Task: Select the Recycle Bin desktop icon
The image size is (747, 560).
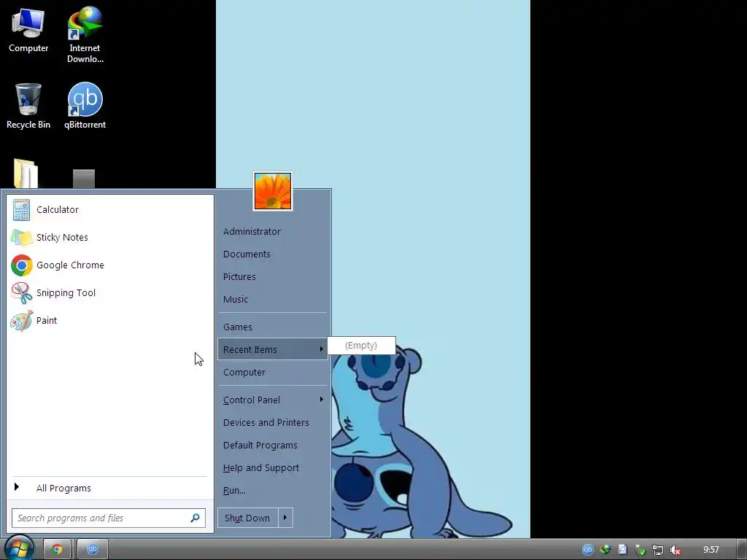Action: coord(28,106)
